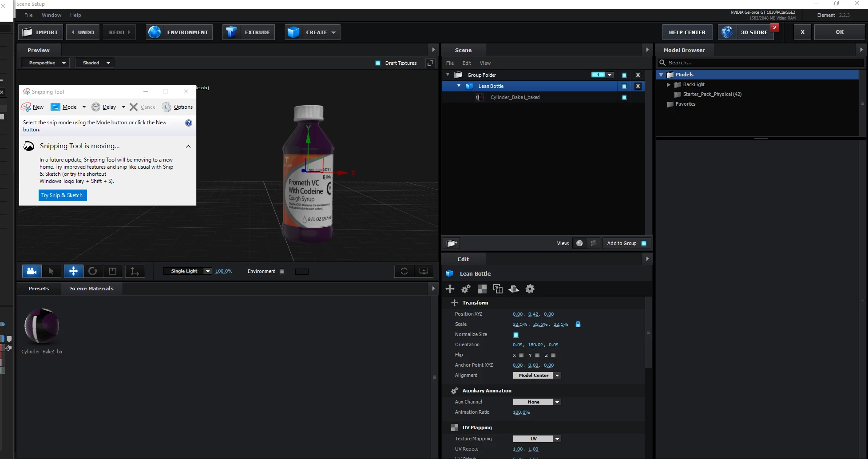Open the Scene panel View menu
This screenshot has height=459, width=868.
(485, 63)
